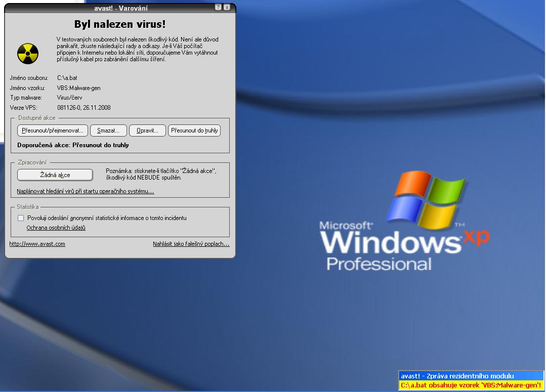Click avast! Zpráva rezidentního modulu popup title
Viewport: 546px width, 392px height.
tap(471, 376)
